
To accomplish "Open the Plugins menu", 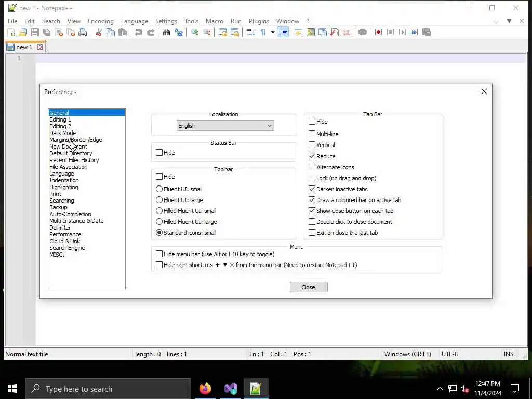I will (259, 21).
